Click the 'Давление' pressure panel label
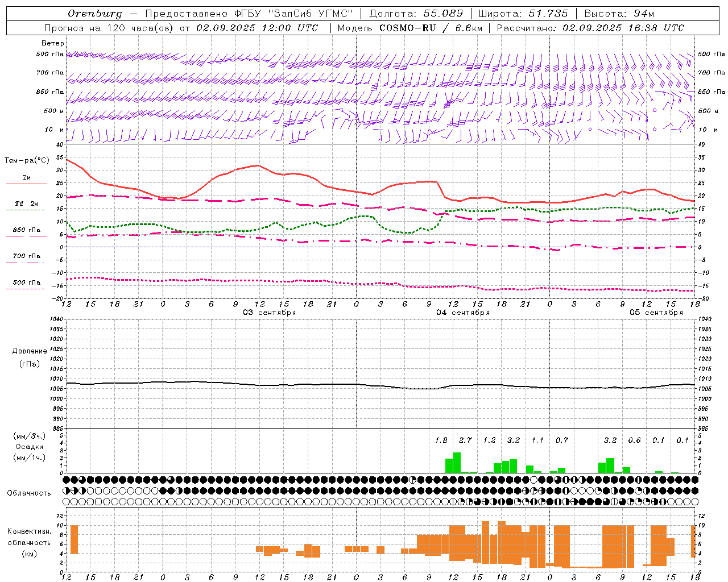728x582 pixels. click(x=30, y=351)
